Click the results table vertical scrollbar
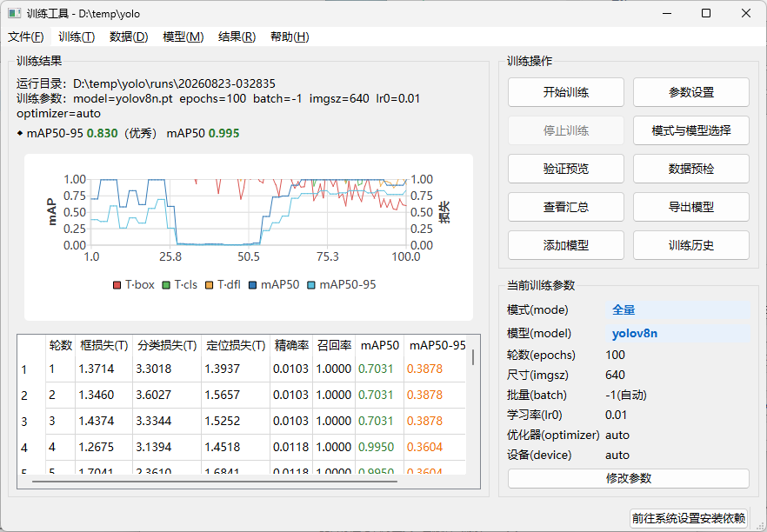The image size is (767, 532). click(x=473, y=357)
